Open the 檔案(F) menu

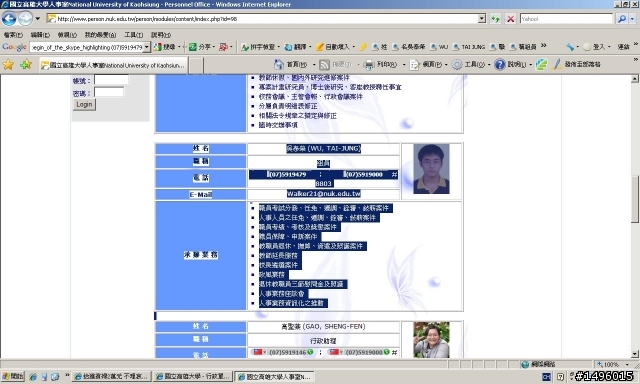(13, 35)
